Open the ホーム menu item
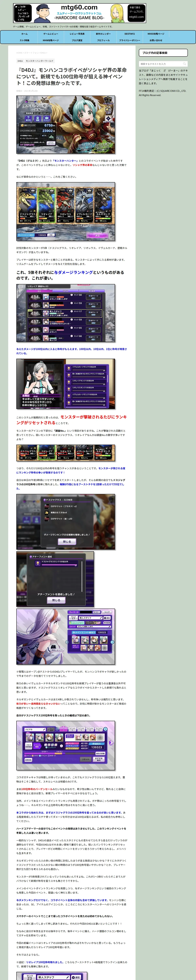This screenshot has height=980, width=196. click(x=24, y=34)
